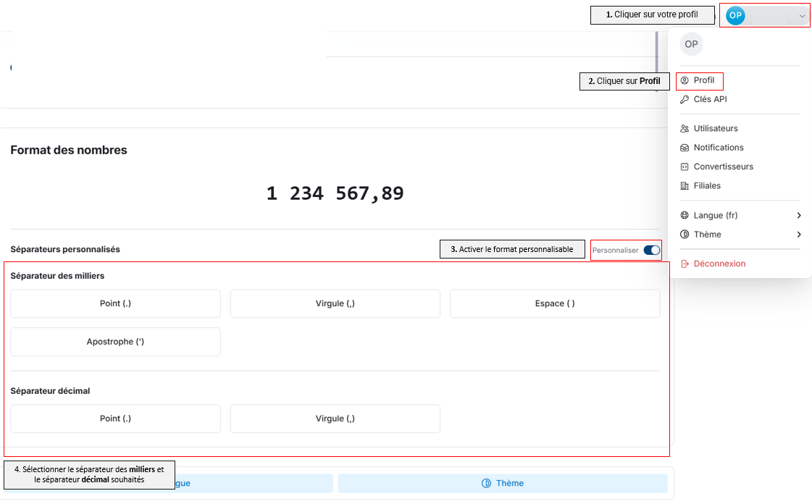Choose Virgule (,) as decimal separator
This screenshot has height=504, width=812.
pos(335,419)
